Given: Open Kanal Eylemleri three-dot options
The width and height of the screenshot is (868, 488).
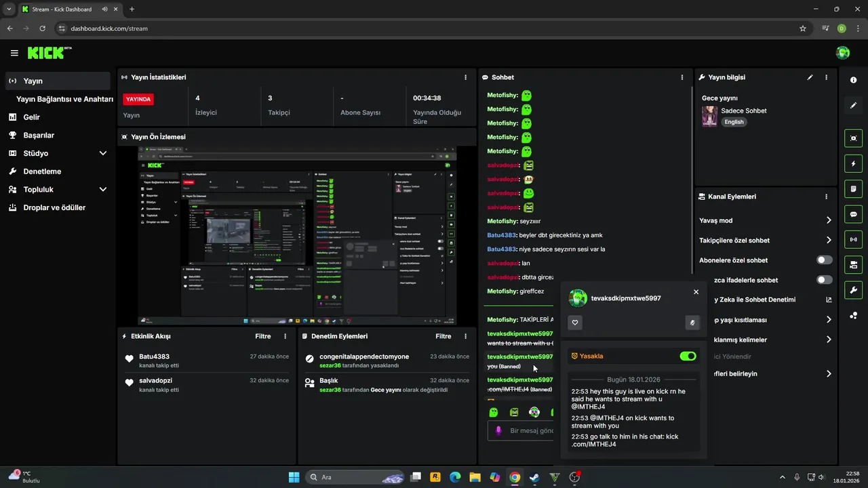Looking at the screenshot, I should [x=826, y=197].
